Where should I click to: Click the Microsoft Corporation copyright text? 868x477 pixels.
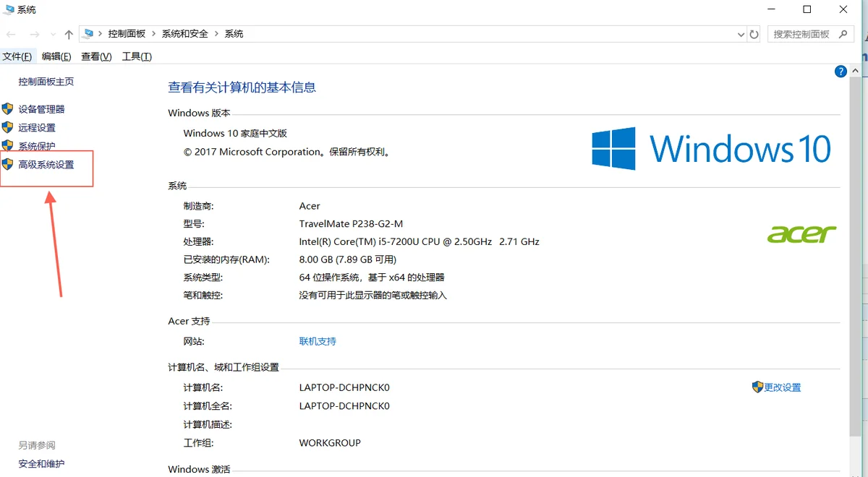click(286, 152)
